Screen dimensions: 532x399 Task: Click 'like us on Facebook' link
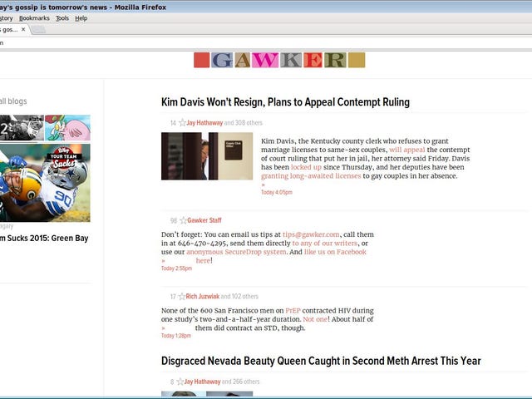pos(335,252)
